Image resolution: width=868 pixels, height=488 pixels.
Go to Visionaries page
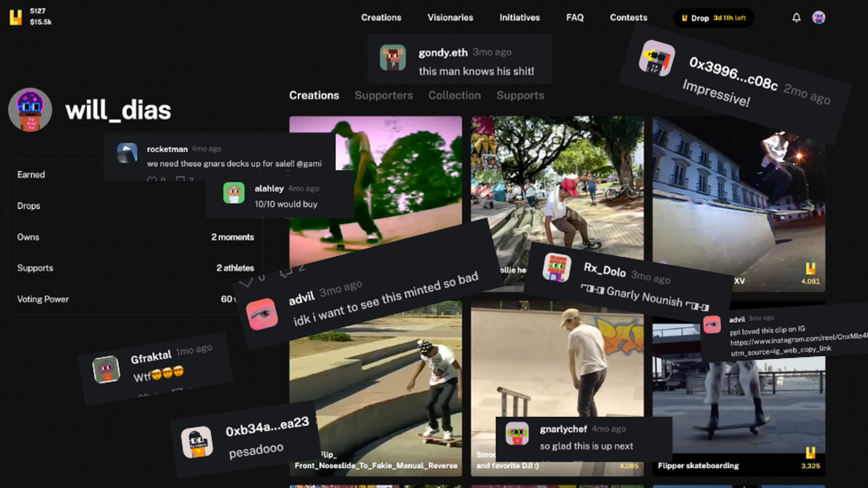(x=450, y=18)
